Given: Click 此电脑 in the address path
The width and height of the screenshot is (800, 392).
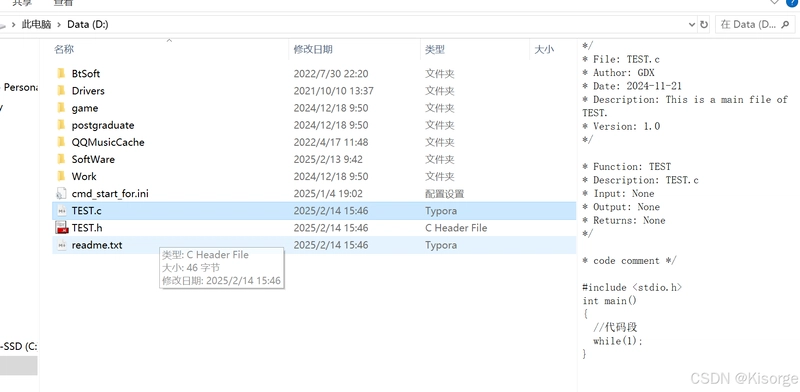Looking at the screenshot, I should [36, 24].
